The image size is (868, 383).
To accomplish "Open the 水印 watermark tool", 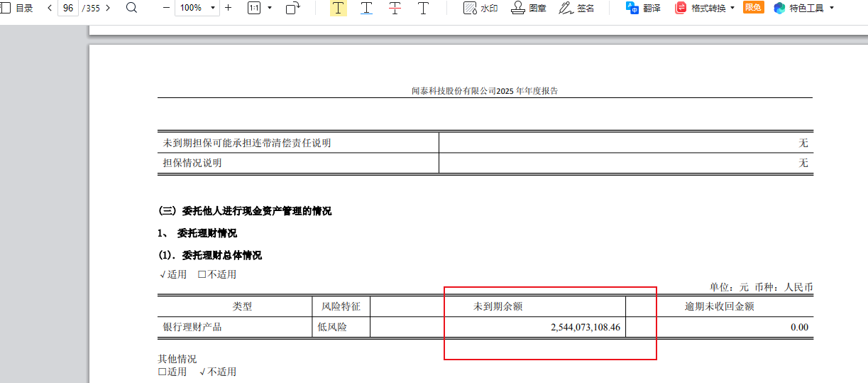I will pos(480,9).
